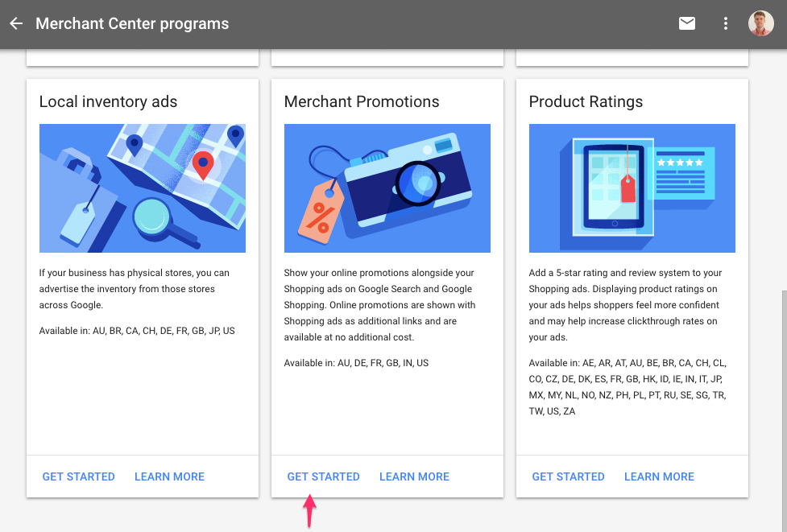This screenshot has height=532, width=787.
Task: Click the Merchant Promotions card title
Action: [362, 101]
